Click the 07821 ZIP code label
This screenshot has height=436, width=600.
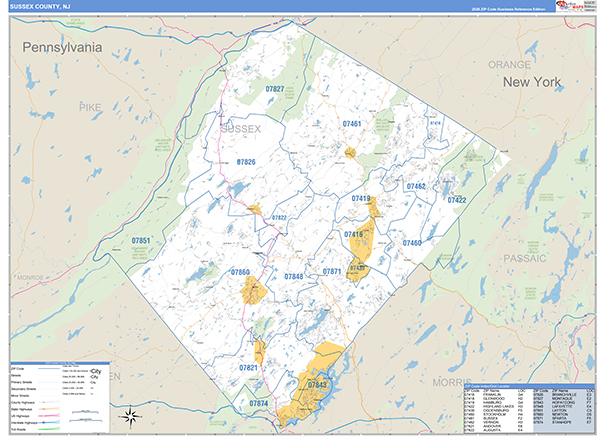(x=249, y=368)
